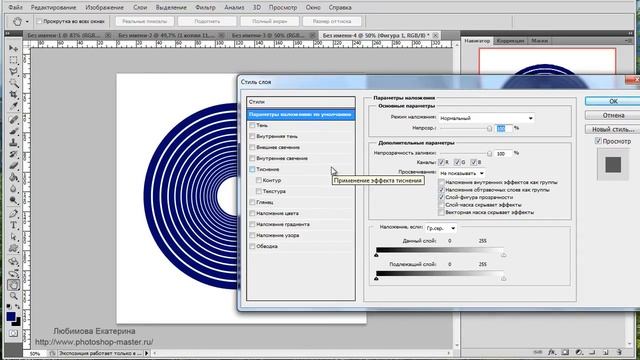Click the Размер оттиска button
The height and width of the screenshot is (360, 640).
331,21
